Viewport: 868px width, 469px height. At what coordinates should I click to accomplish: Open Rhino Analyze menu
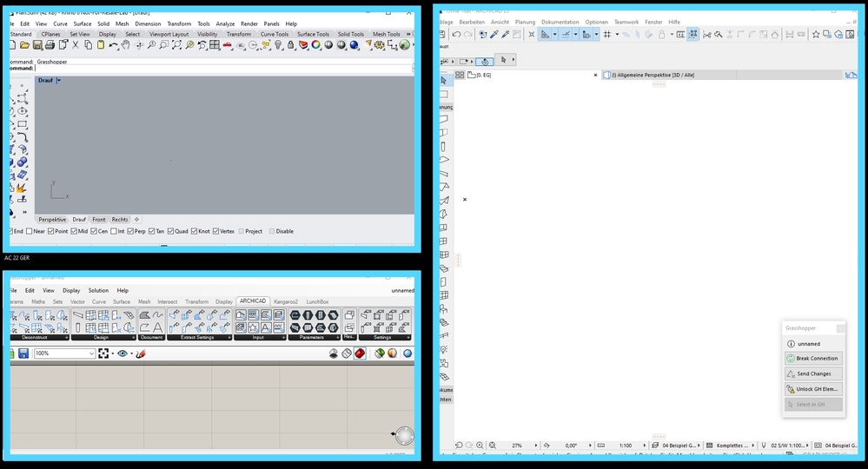225,23
